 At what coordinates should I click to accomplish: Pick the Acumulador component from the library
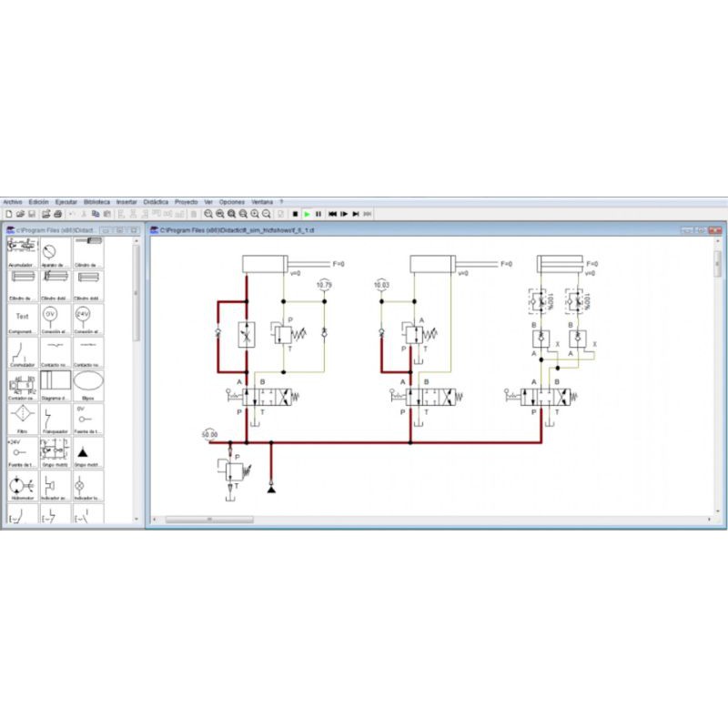pyautogui.click(x=22, y=253)
